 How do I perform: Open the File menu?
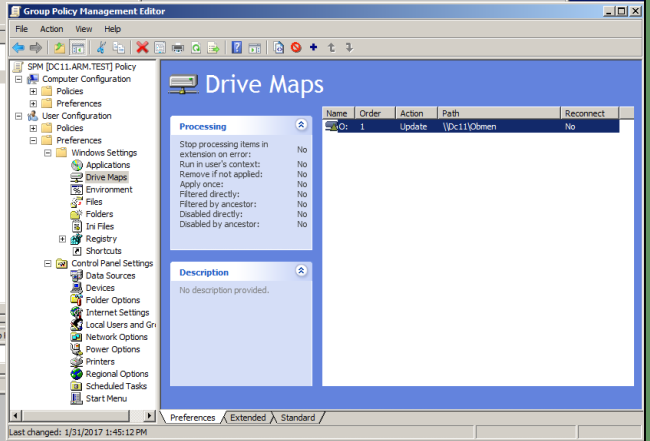21,29
